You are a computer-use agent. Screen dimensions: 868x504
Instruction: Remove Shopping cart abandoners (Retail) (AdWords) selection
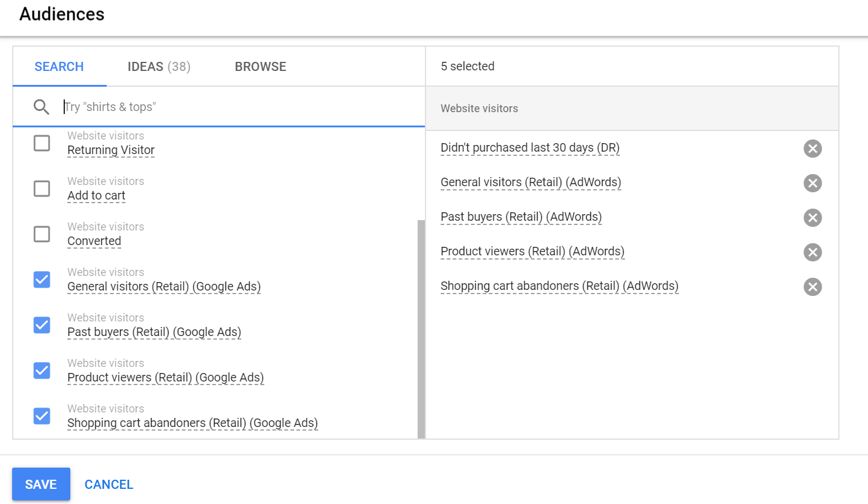[812, 287]
